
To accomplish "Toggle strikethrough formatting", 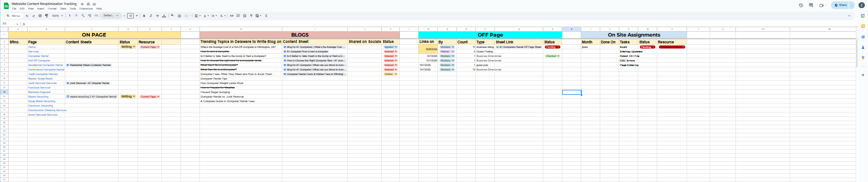I will point(157,16).
